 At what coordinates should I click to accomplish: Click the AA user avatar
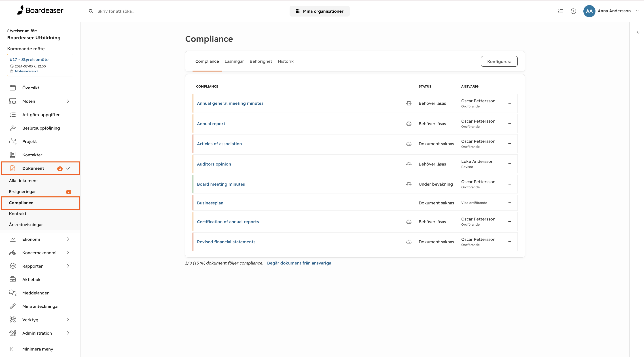(589, 11)
